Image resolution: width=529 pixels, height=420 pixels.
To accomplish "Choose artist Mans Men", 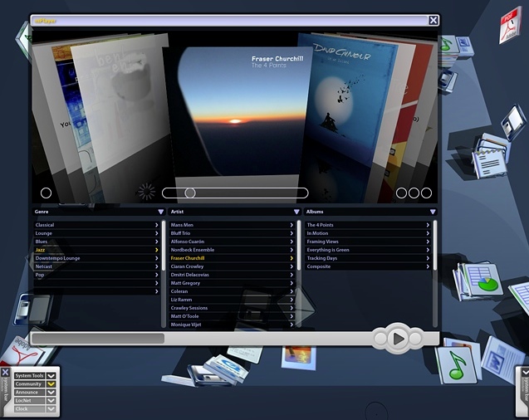I will pyautogui.click(x=232, y=225).
